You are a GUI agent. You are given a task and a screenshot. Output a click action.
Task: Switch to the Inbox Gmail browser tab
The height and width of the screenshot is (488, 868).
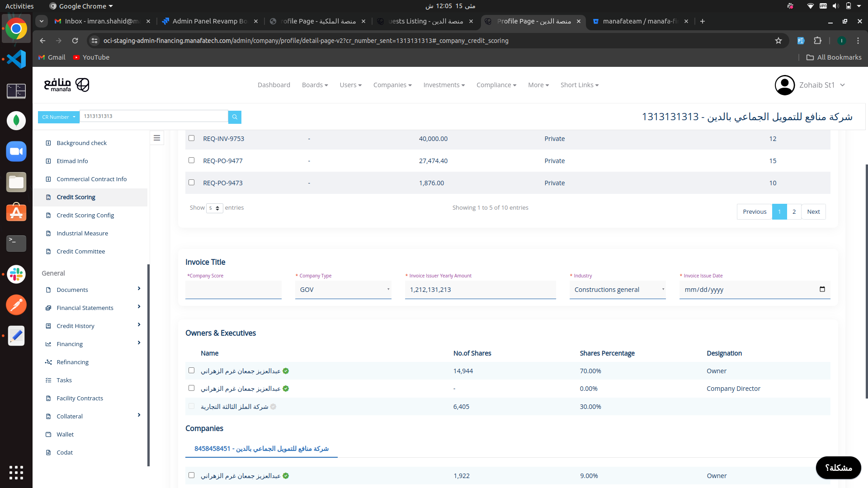tap(102, 21)
